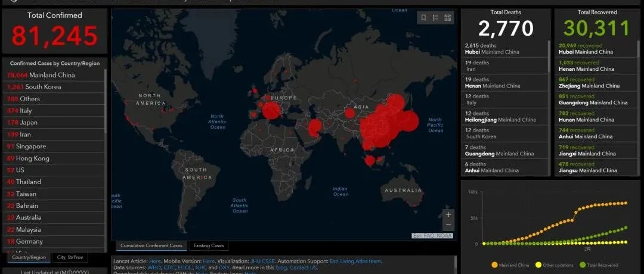Click Anhui 744 recovered entry

click(596, 133)
